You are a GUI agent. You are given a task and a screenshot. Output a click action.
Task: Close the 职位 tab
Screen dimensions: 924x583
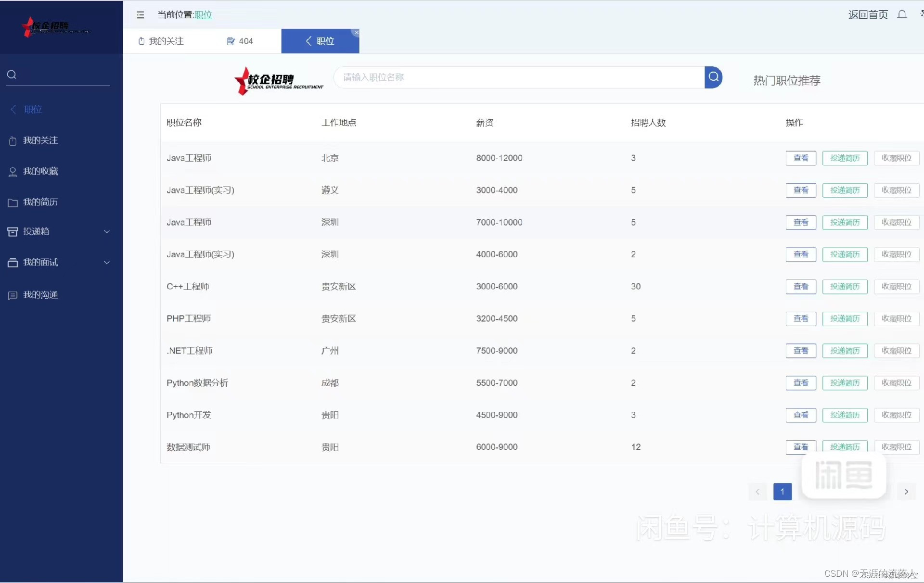point(356,33)
